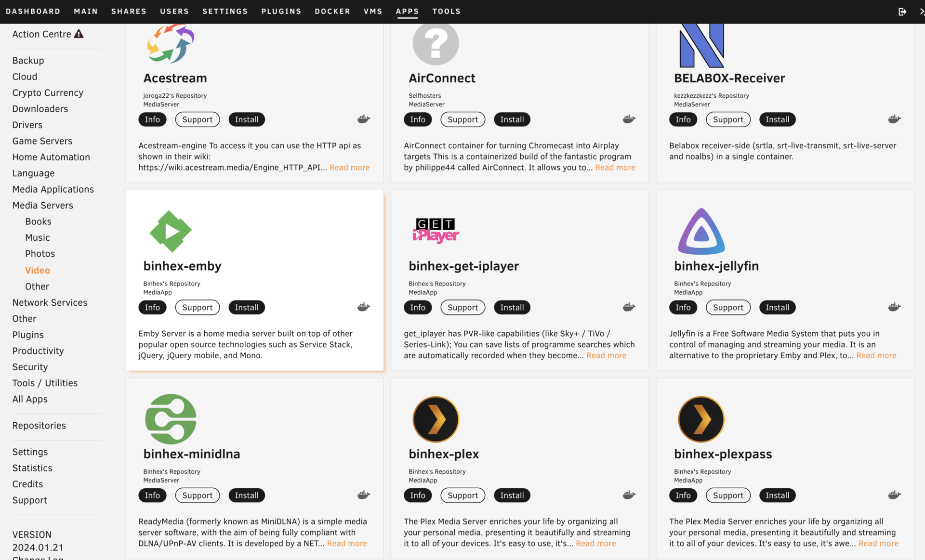Click the binhex-minidlna green logo
Image resolution: width=925 pixels, height=560 pixels.
pyautogui.click(x=171, y=419)
